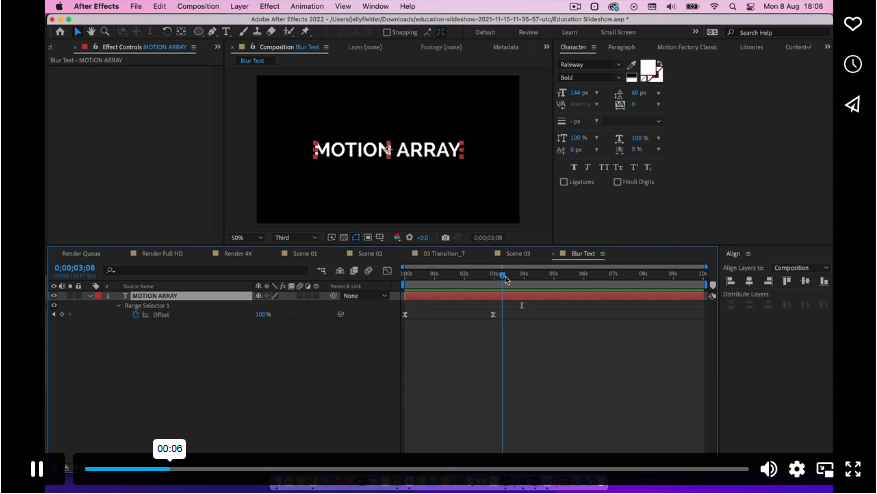Toggle Offset keyframe diamond at current time
This screenshot has height=494, width=877.
62,314
